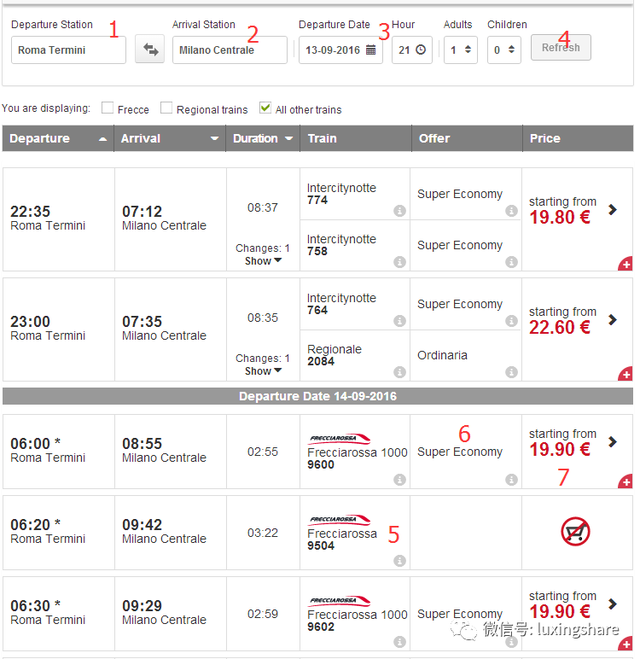This screenshot has width=640, height=659.
Task: Show info for Regionale 2084 train
Action: (x=399, y=372)
